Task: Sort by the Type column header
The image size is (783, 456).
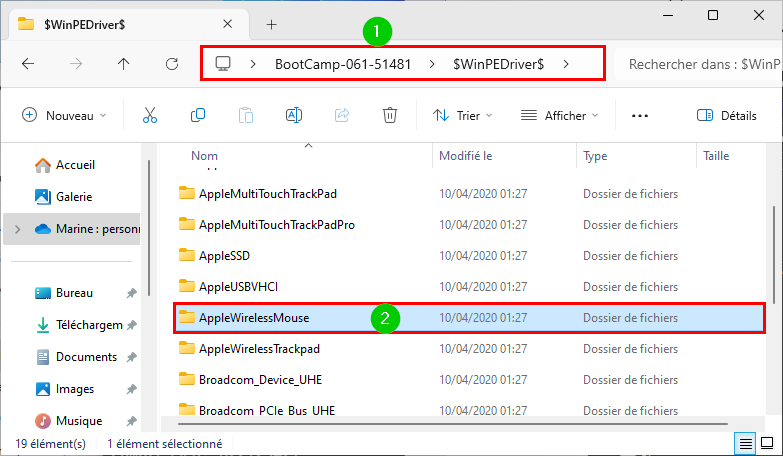Action: [x=595, y=156]
